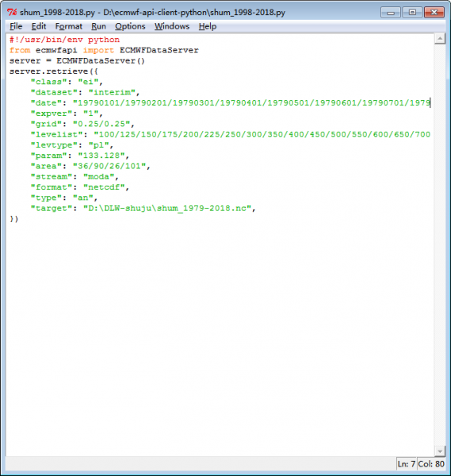Open the Windows menu
The image size is (451, 476).
click(172, 26)
